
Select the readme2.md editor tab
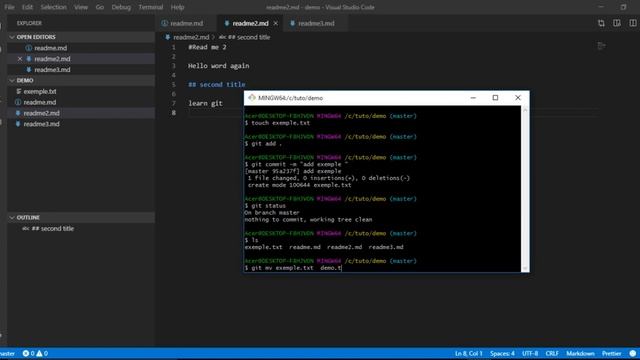pyautogui.click(x=250, y=23)
